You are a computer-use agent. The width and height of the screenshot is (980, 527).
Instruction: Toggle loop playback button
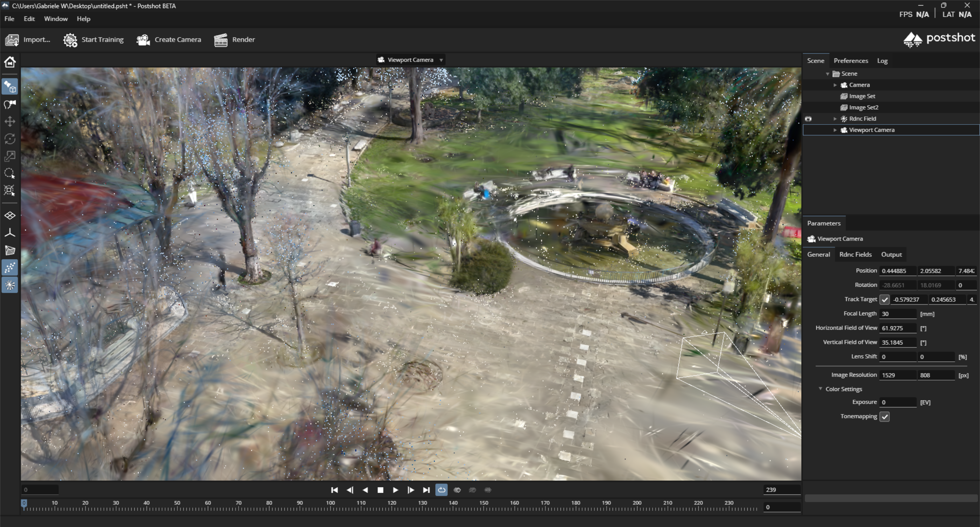(441, 490)
